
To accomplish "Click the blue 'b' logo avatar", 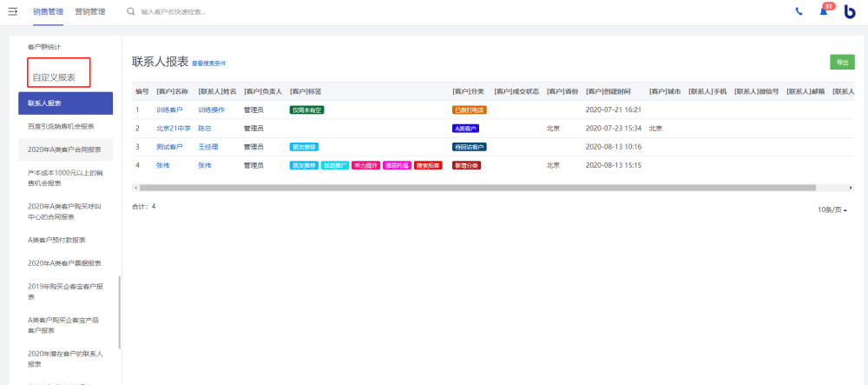I will click(850, 12).
